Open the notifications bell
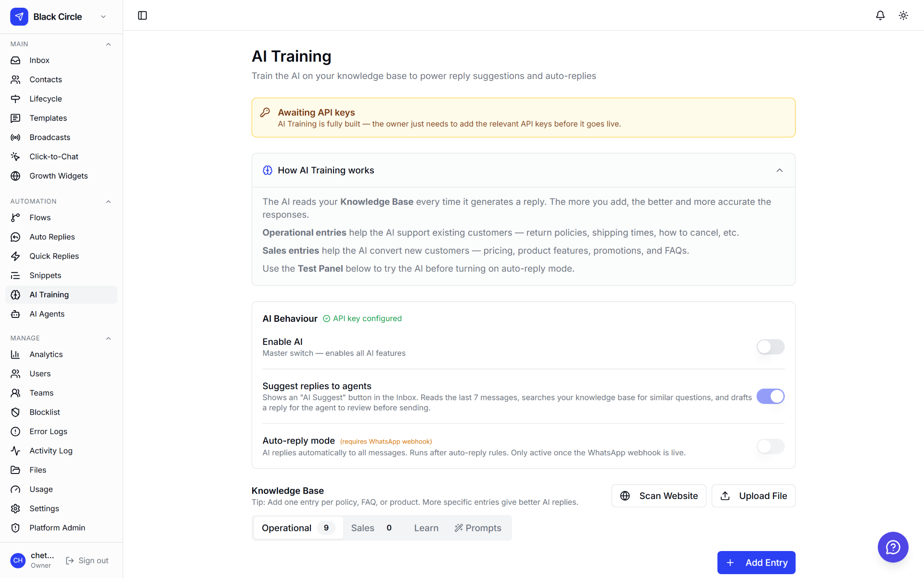Image resolution: width=924 pixels, height=578 pixels. click(880, 15)
